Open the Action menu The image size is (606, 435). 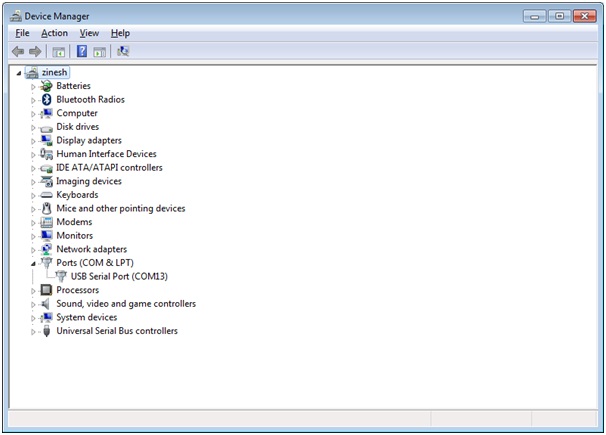pos(54,33)
